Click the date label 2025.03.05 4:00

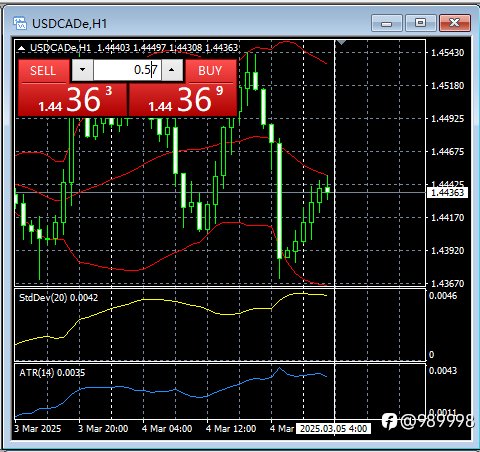334,429
